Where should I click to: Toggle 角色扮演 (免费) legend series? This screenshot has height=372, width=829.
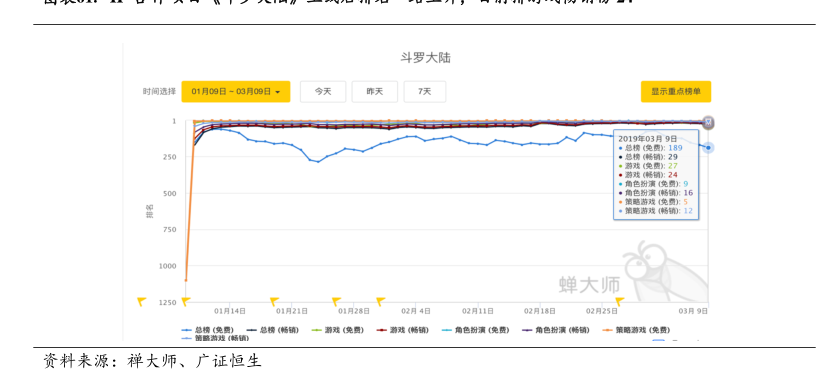(x=475, y=330)
